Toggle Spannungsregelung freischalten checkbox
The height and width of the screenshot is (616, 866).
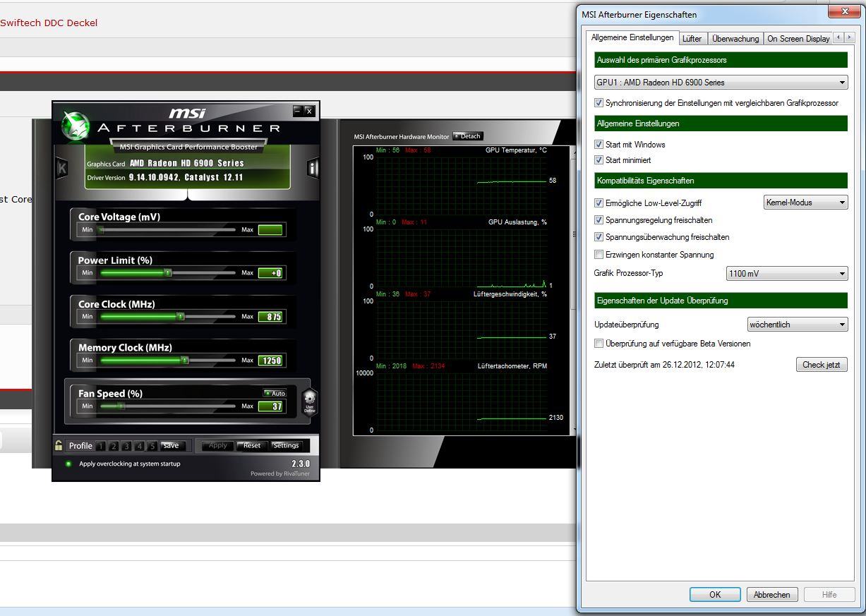coord(599,220)
